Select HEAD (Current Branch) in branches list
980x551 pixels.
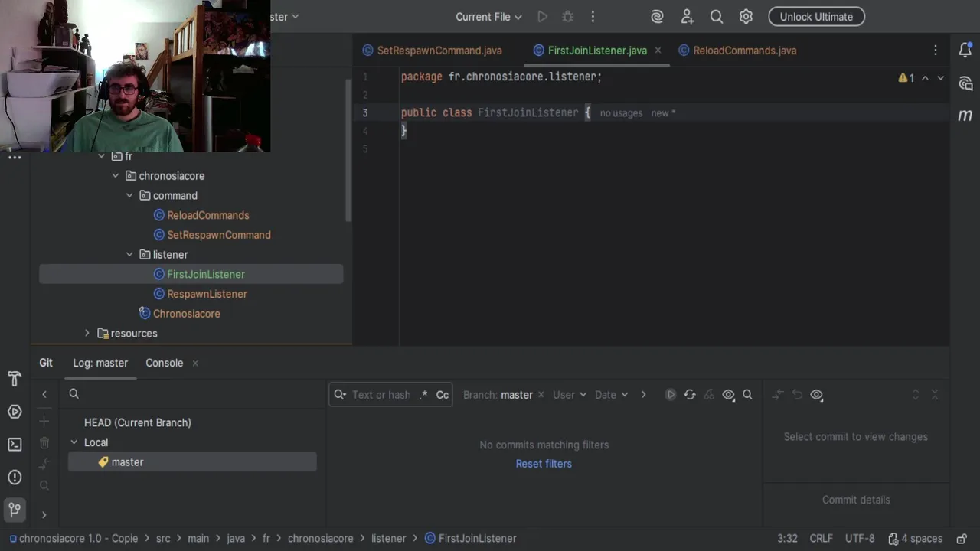138,422
